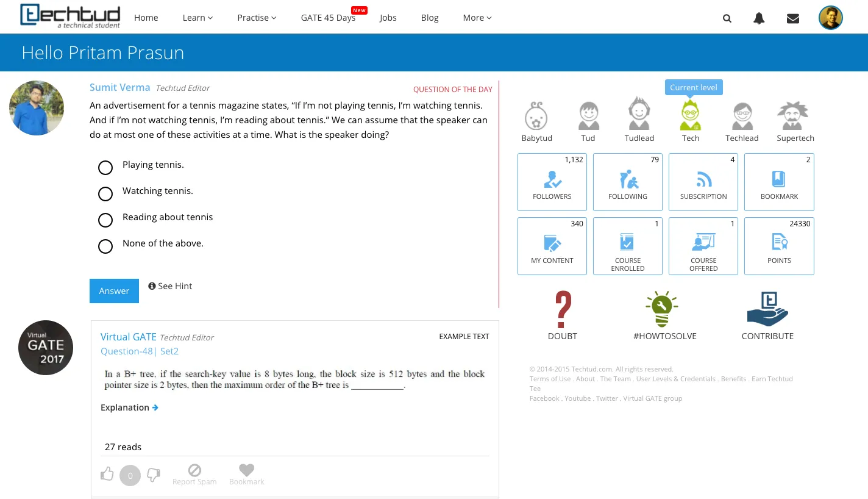The image size is (868, 499).
Task: Select the 'Playing tennis' answer option
Action: tap(105, 167)
